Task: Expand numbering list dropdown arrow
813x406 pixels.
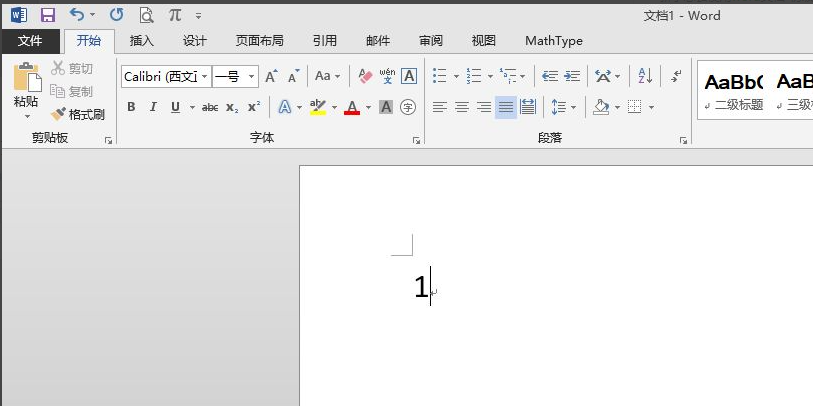Action: 490,77
